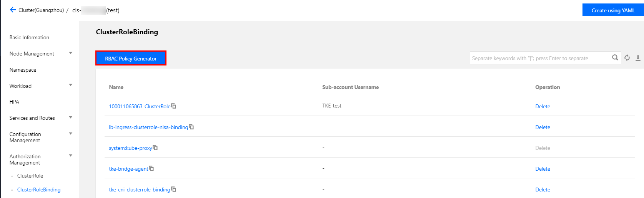Expand Node Management menu
Viewport: 644px width, 198px height.
coord(70,53)
